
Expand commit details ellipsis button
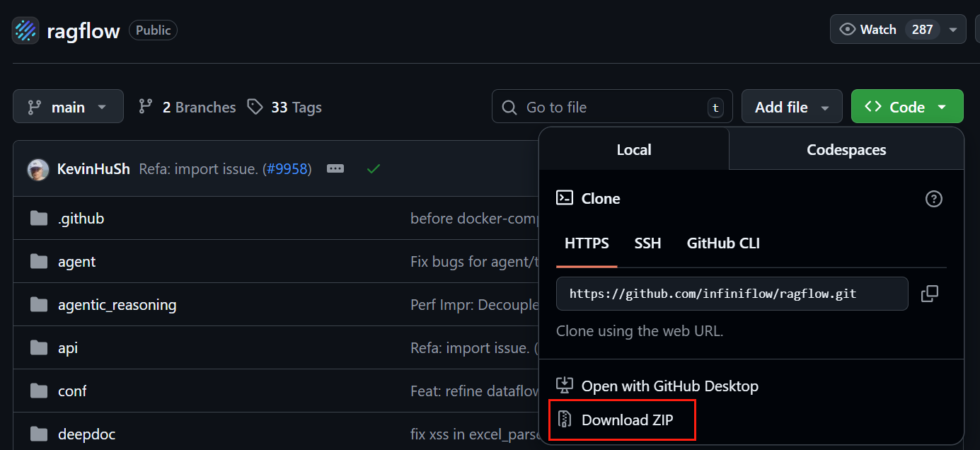click(335, 169)
